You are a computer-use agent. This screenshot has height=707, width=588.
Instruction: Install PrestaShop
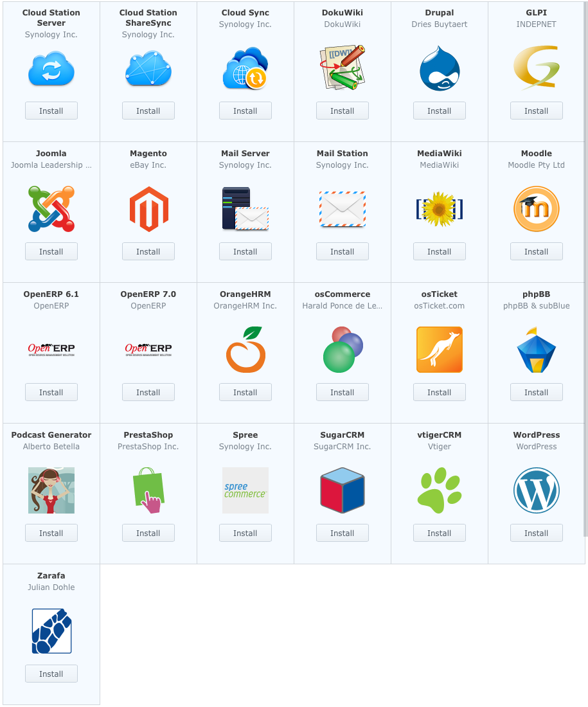[148, 533]
